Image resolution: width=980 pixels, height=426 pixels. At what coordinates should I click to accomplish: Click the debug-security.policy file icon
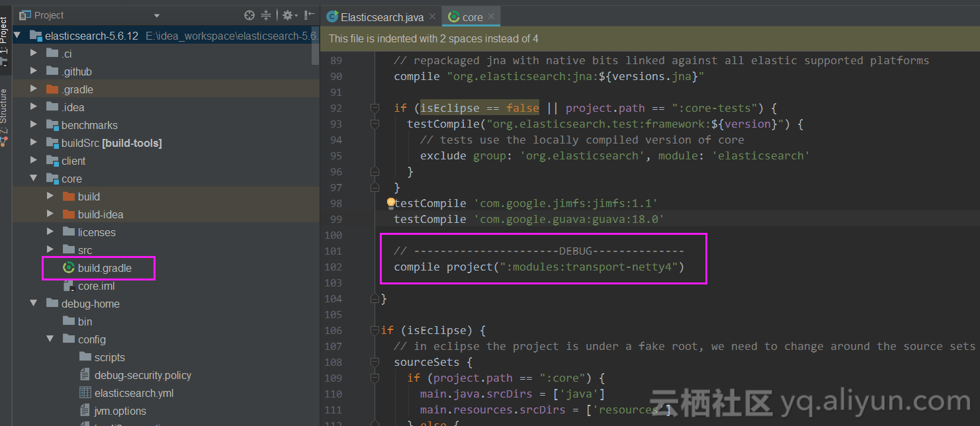click(x=85, y=375)
